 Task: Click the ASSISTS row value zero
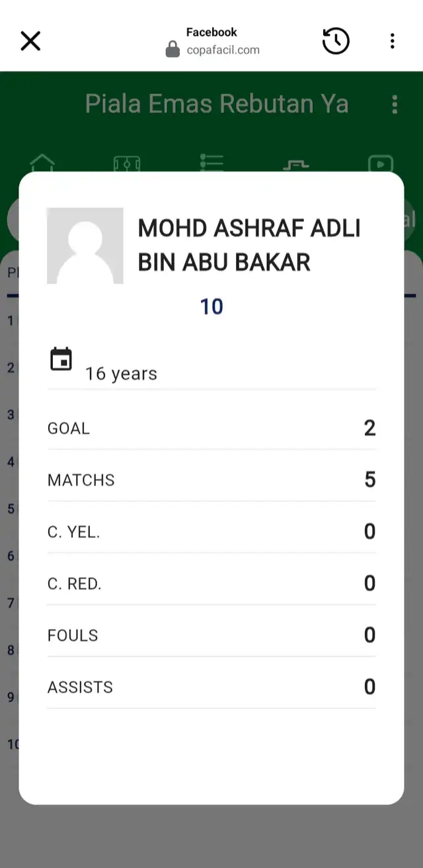coord(369,687)
